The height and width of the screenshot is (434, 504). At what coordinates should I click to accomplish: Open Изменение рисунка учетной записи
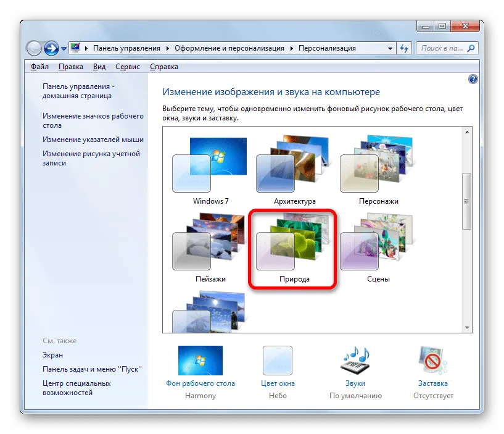pos(91,158)
